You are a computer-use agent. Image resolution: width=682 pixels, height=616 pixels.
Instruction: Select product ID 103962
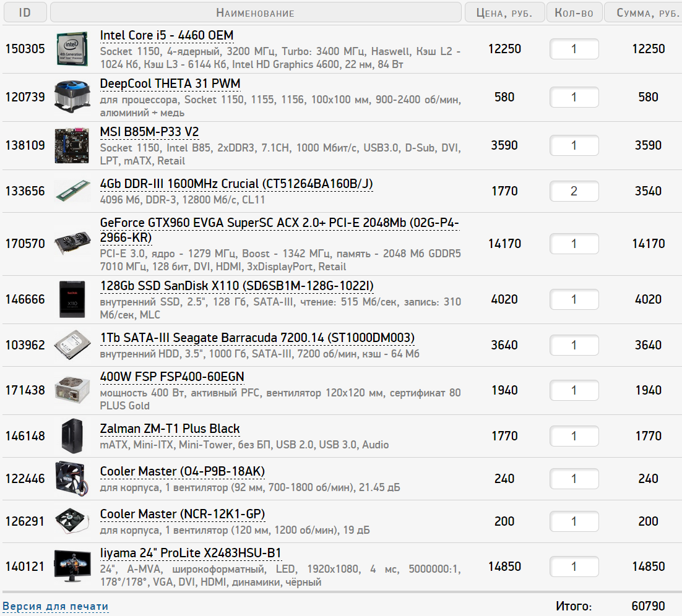click(x=25, y=344)
